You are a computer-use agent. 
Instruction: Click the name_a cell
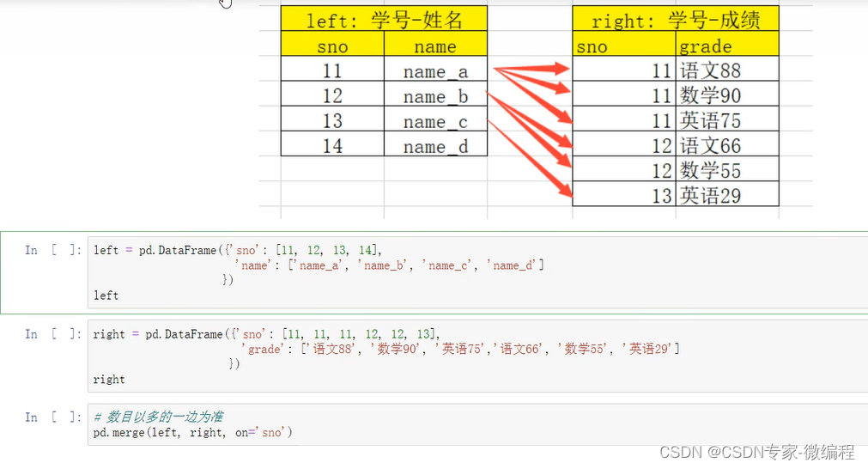[x=435, y=69]
